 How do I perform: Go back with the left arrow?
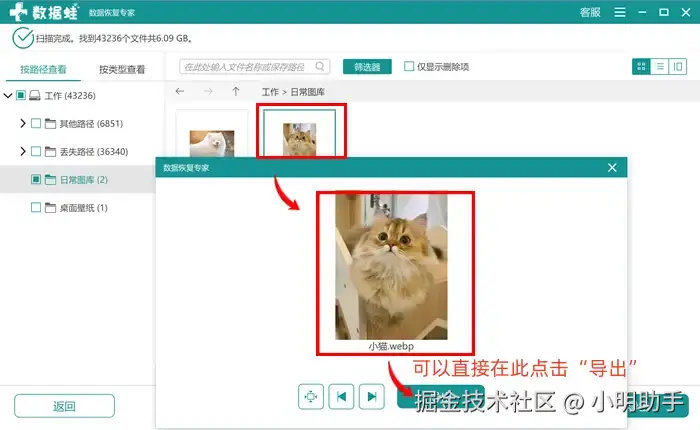pos(180,92)
